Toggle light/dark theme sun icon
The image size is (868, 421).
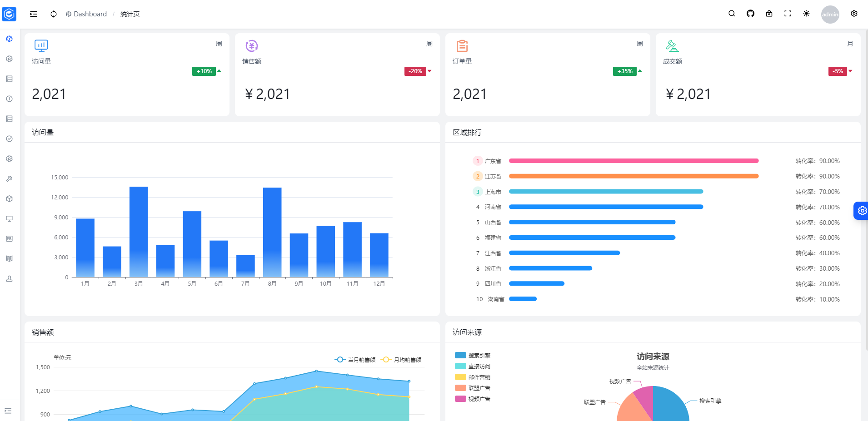coord(806,14)
